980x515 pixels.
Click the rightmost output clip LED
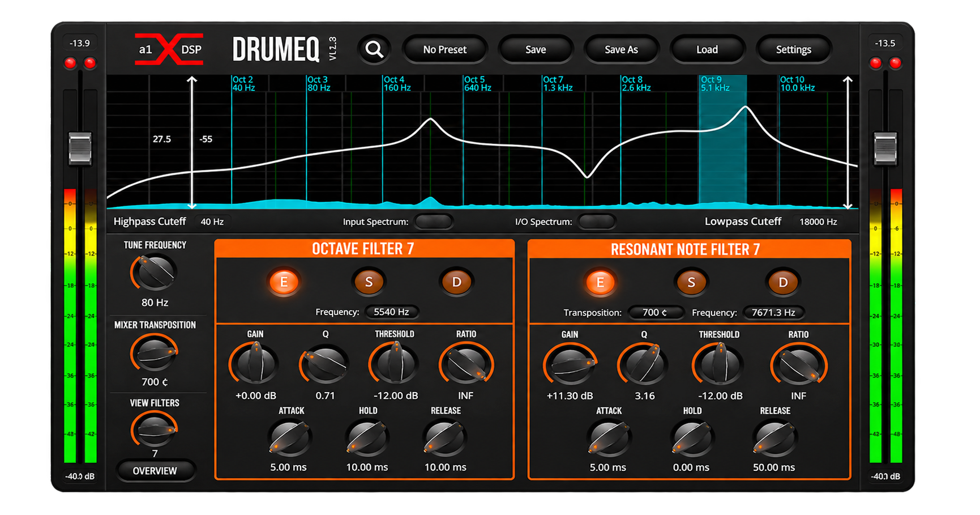895,63
